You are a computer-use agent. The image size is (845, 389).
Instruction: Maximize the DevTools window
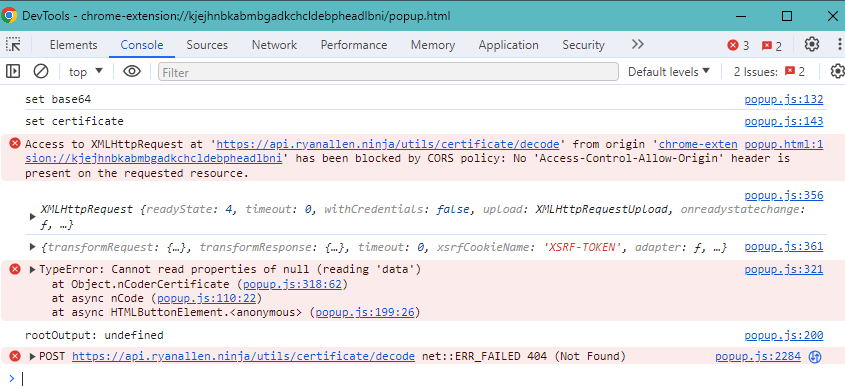787,16
